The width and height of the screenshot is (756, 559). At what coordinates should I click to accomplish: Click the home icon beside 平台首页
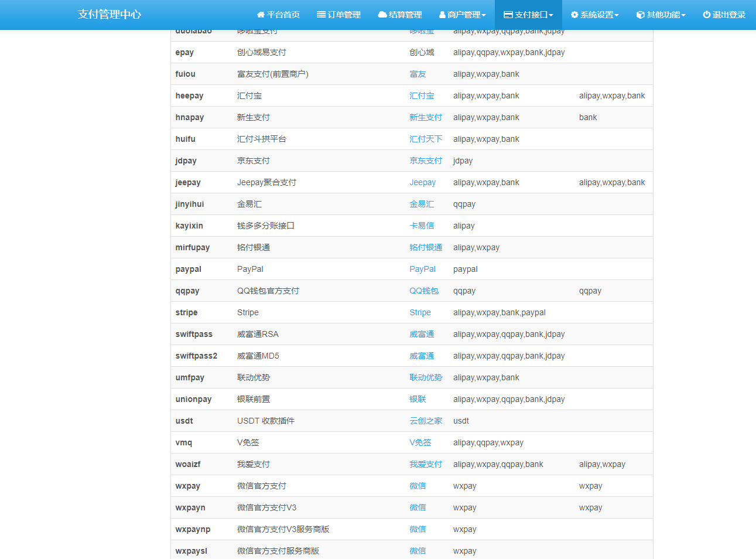(x=261, y=15)
